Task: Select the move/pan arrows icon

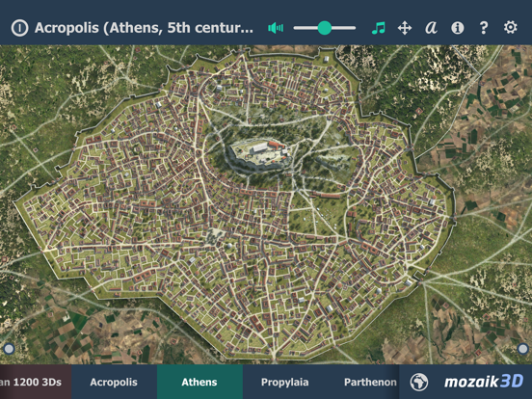Action: (x=405, y=28)
